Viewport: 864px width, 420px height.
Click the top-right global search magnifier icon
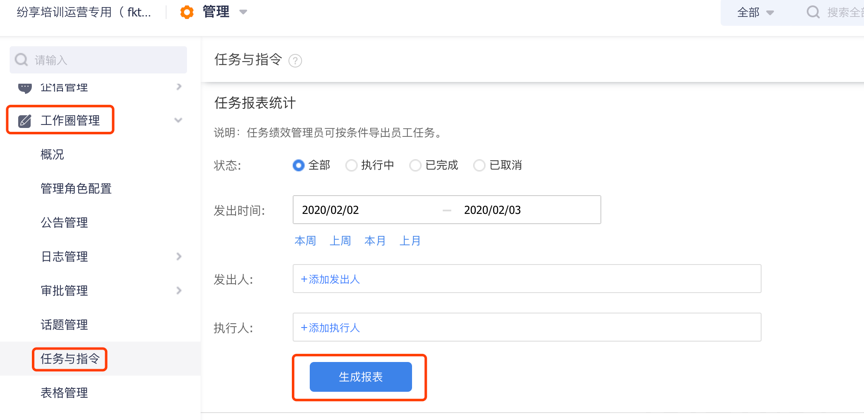point(813,12)
